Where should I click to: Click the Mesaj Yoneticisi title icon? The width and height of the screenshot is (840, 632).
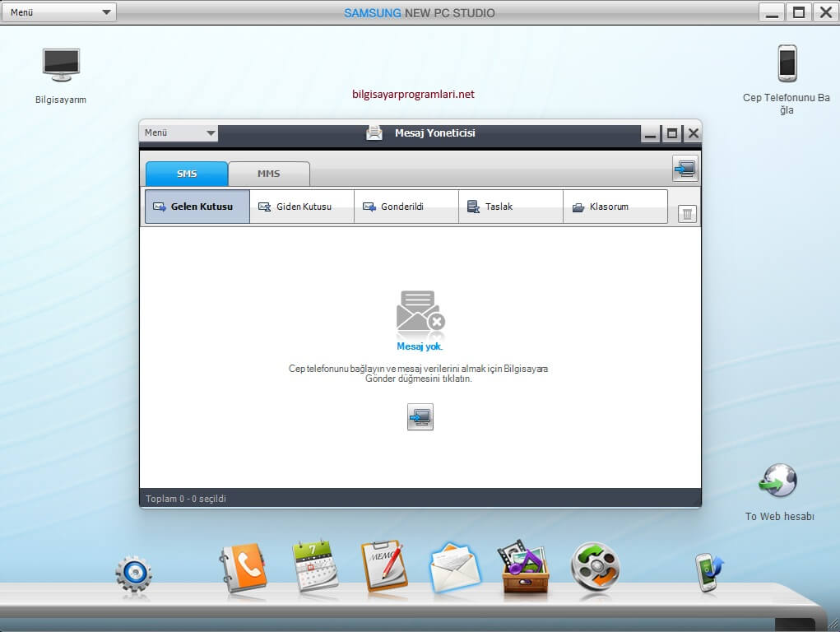pyautogui.click(x=374, y=132)
